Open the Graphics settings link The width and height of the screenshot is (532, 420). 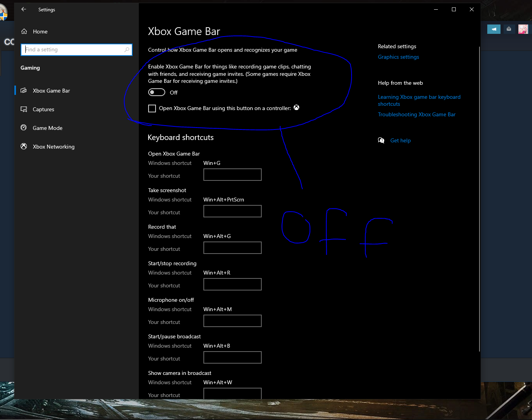(399, 57)
